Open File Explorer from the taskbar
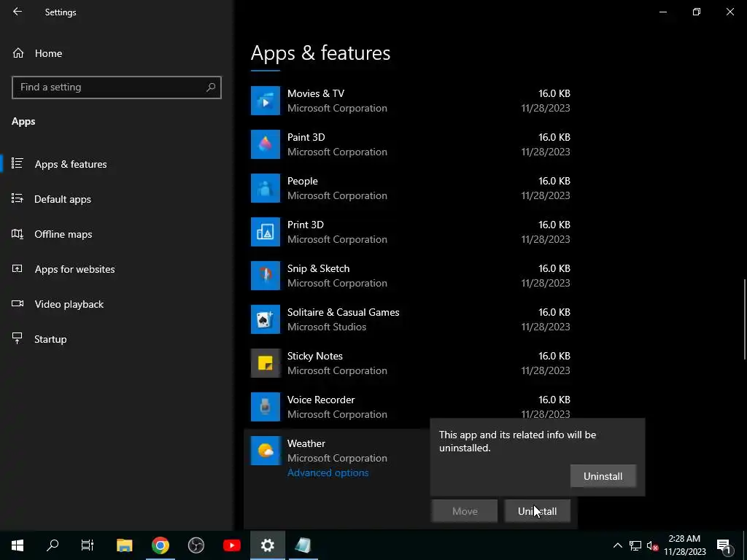 click(124, 545)
